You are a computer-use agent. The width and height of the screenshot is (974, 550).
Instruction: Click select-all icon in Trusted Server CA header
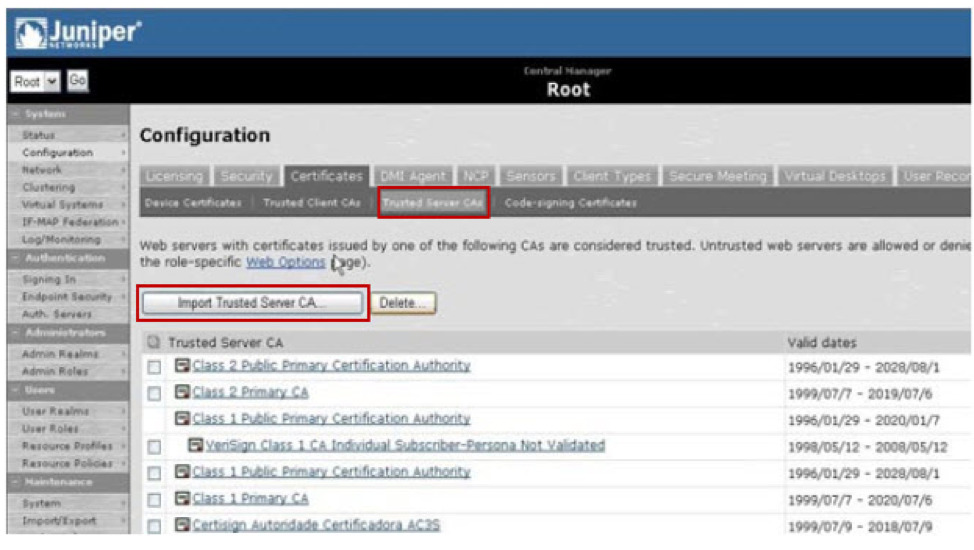pyautogui.click(x=153, y=342)
